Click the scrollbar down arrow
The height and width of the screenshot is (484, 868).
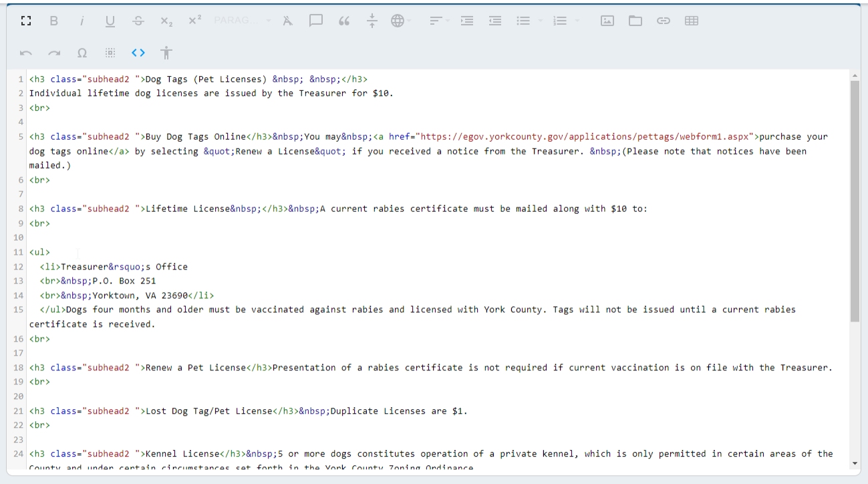click(x=855, y=463)
